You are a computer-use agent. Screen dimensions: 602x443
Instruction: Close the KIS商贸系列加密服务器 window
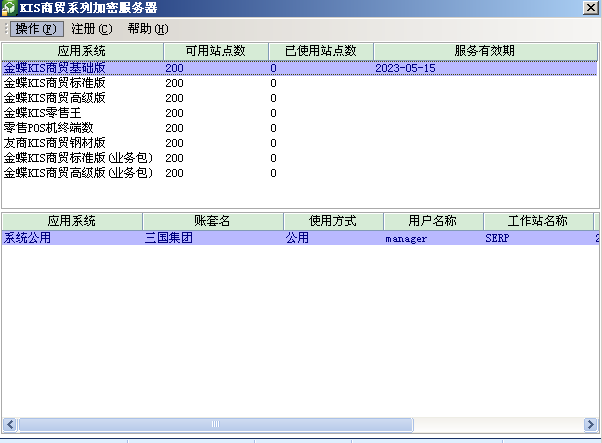click(x=590, y=8)
